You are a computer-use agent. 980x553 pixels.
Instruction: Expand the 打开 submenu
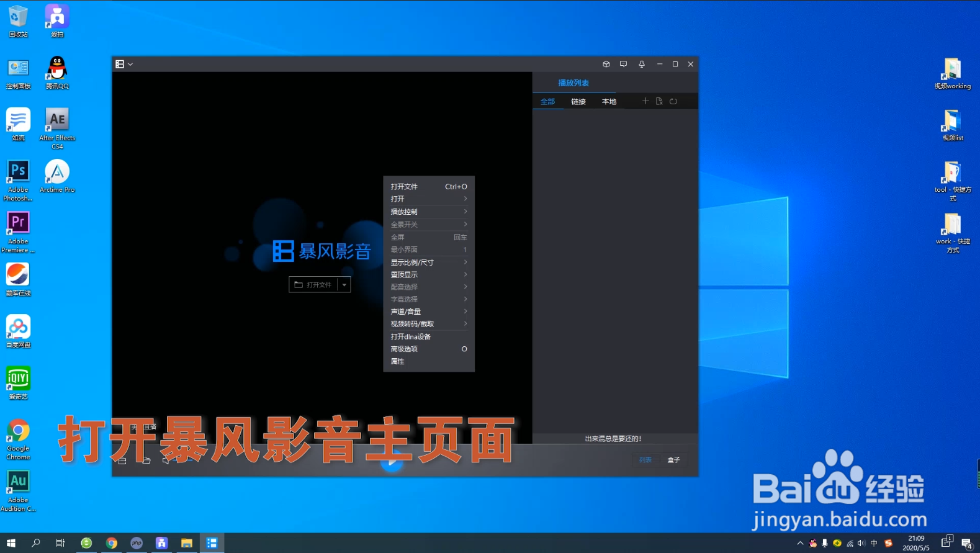[429, 199]
